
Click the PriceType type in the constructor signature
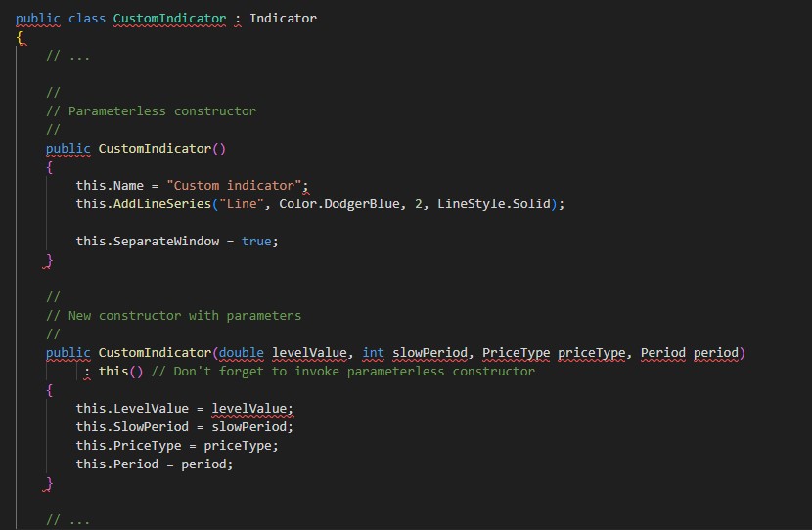pos(516,352)
